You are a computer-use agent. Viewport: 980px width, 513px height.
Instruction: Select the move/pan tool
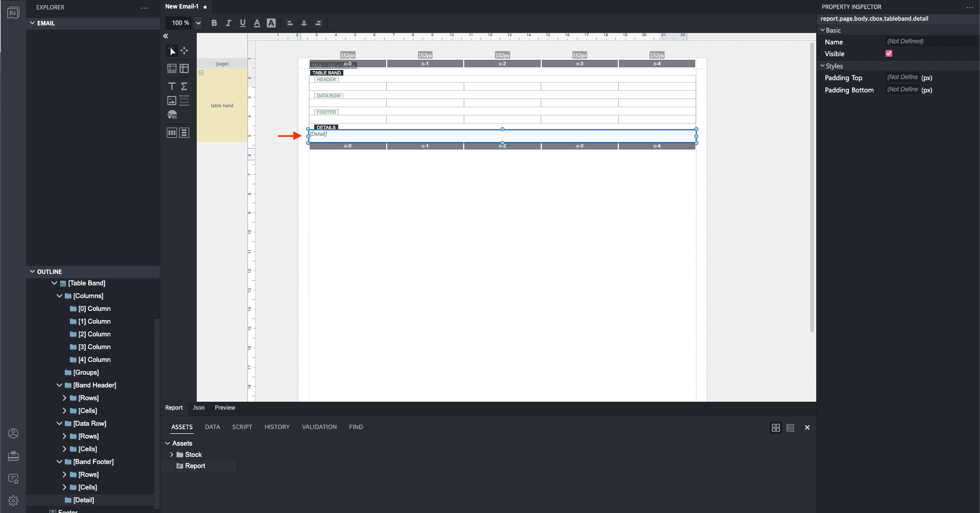click(184, 51)
